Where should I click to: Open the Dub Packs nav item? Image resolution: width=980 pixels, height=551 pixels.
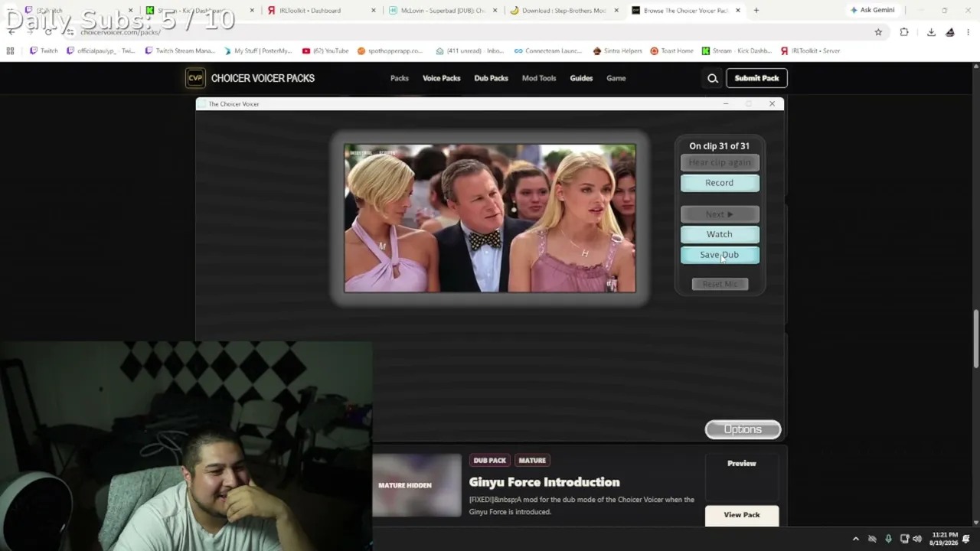pyautogui.click(x=492, y=78)
